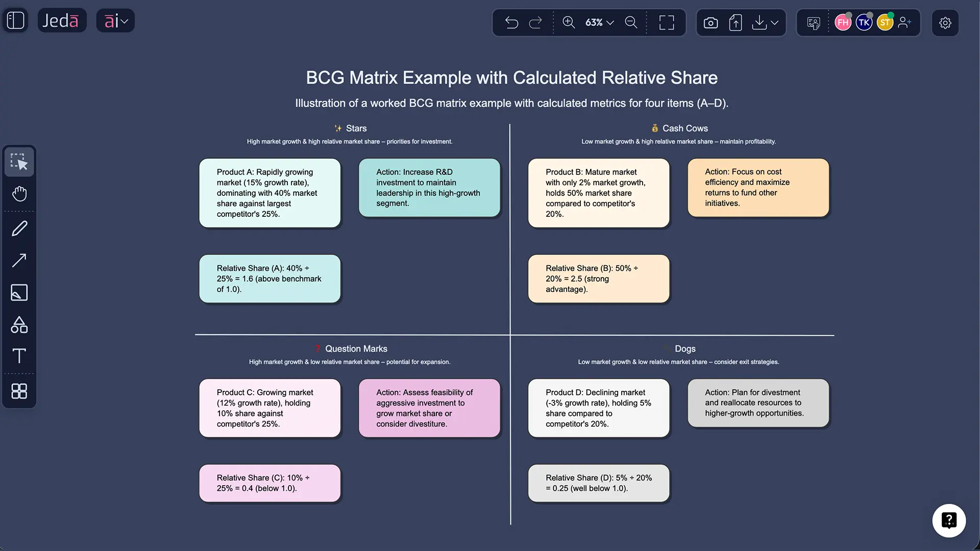Start presentation mode

(x=813, y=22)
